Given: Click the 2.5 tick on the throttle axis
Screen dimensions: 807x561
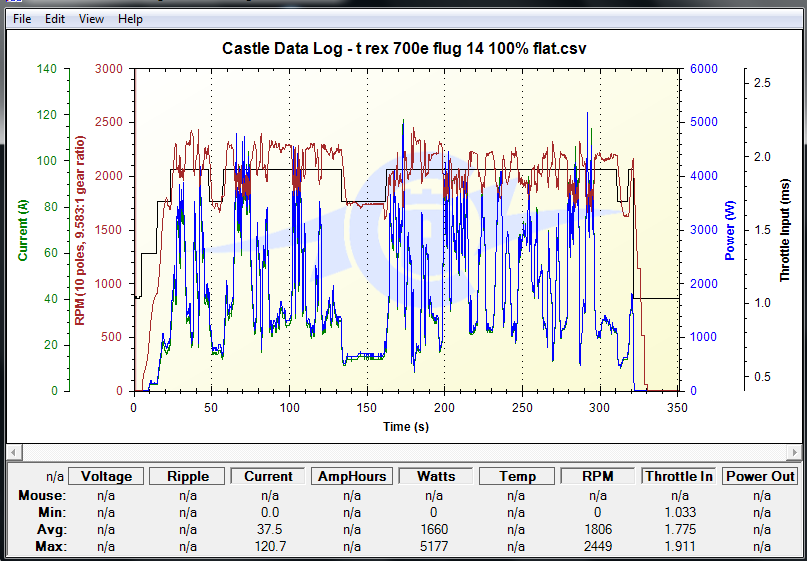Looking at the screenshot, I should (762, 83).
